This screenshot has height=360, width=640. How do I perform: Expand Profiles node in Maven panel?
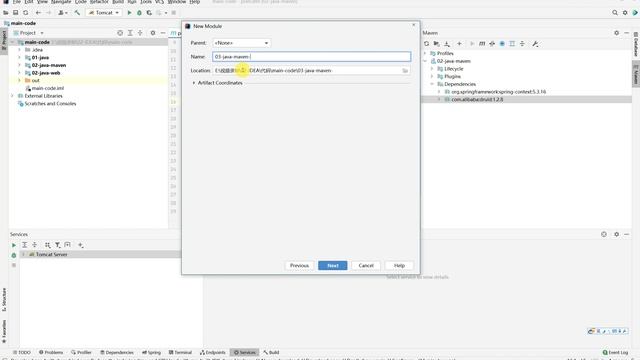425,53
